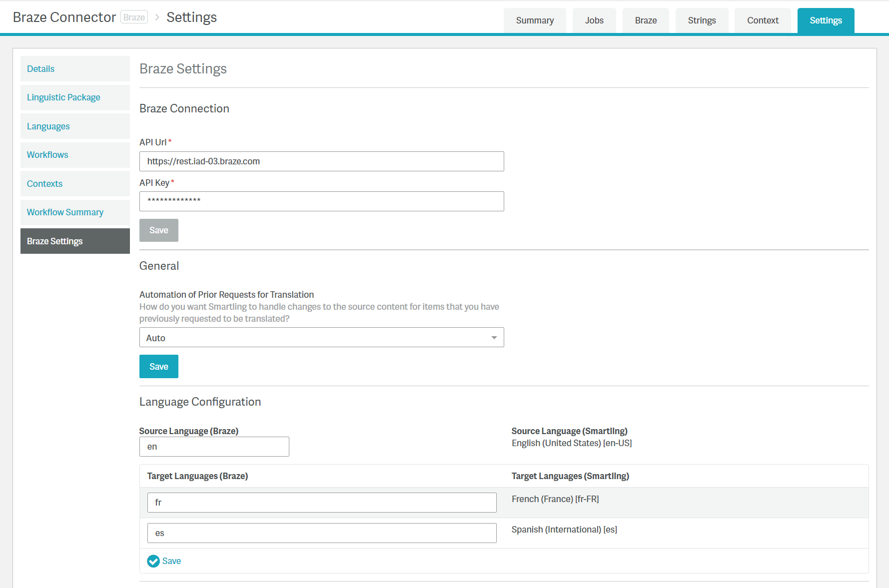Switch to the Braze tab

pos(646,20)
